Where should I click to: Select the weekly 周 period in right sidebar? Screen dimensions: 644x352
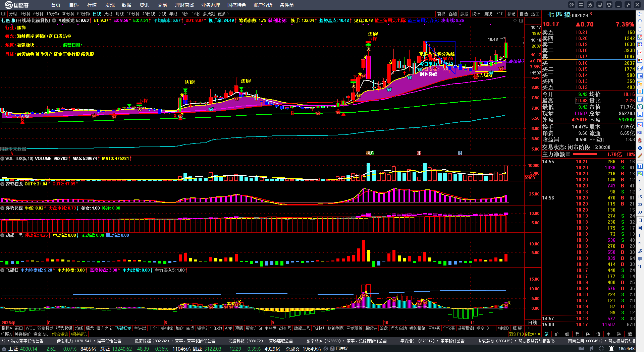pos(640,228)
